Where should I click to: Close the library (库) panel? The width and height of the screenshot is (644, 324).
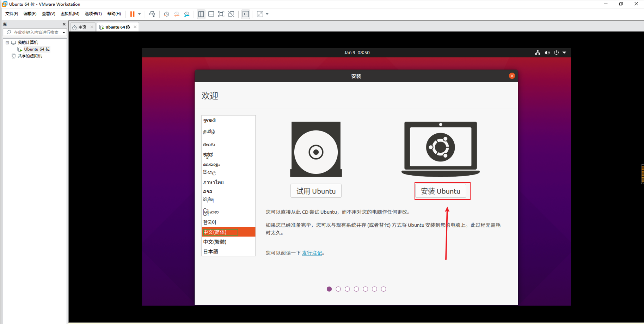coord(64,24)
